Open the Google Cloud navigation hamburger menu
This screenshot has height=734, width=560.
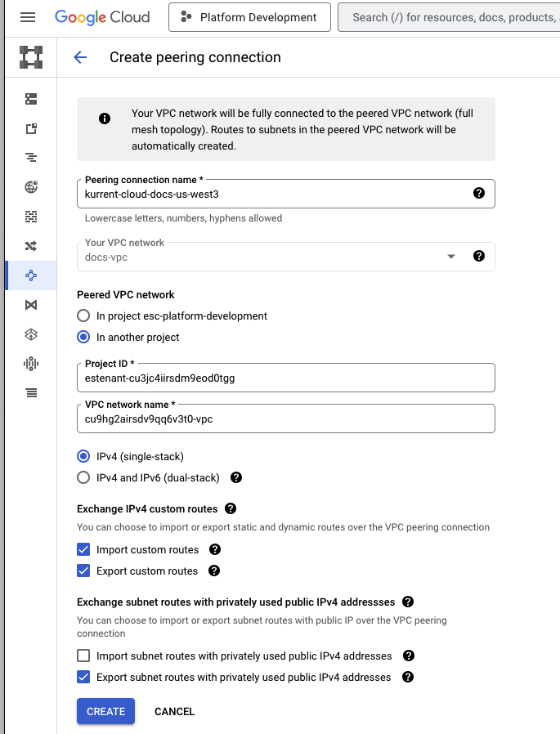[27, 17]
